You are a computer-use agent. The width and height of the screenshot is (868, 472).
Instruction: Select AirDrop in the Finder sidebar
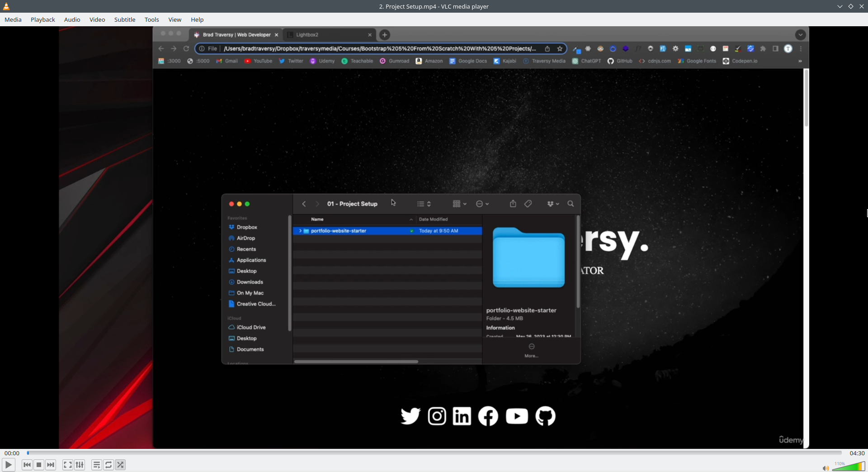(246, 238)
